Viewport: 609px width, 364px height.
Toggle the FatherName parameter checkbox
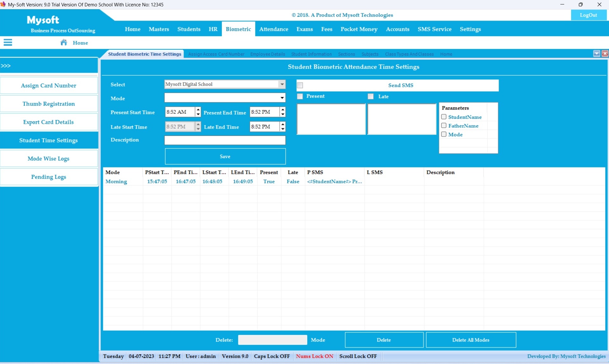tap(444, 126)
